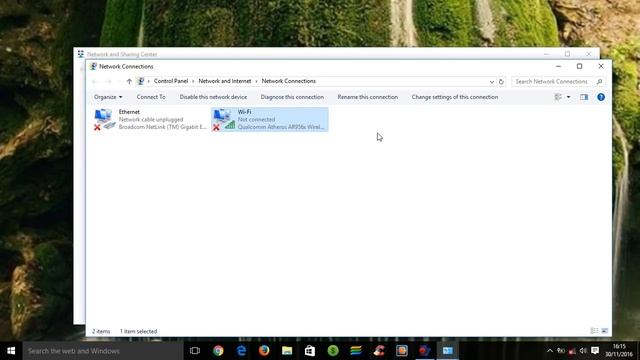640x360 pixels.
Task: Click 'Network cable unplugged' status text
Action: [151, 120]
